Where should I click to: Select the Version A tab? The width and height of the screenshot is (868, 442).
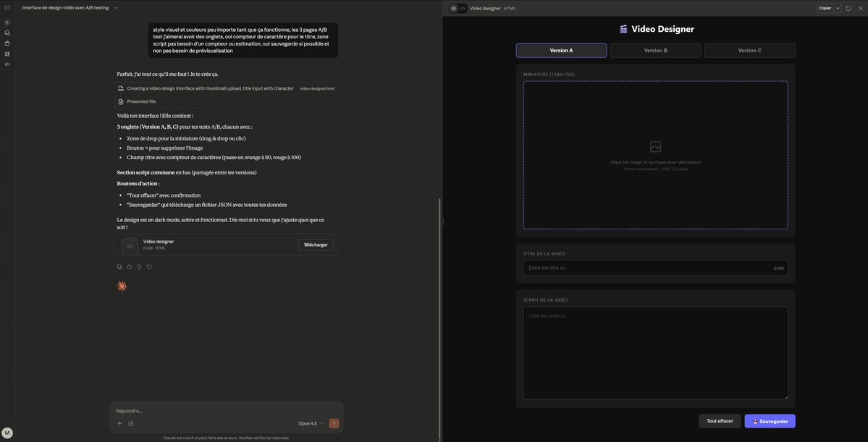tap(561, 51)
